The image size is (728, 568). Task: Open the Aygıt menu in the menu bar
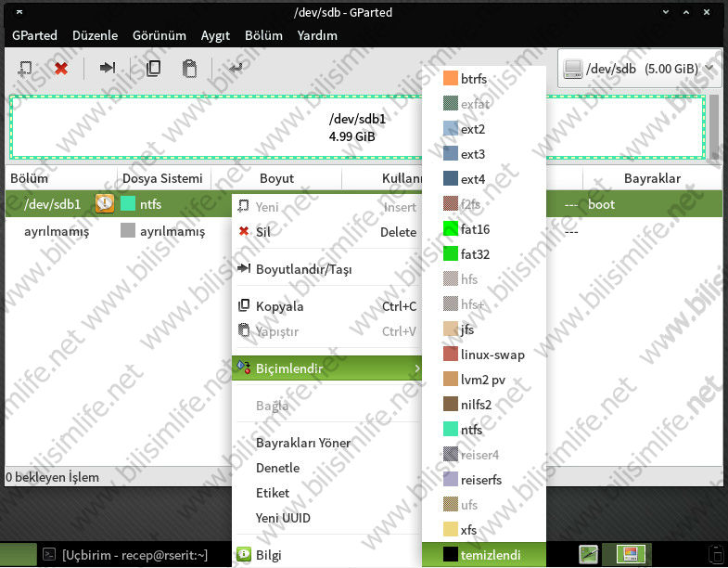(x=215, y=35)
